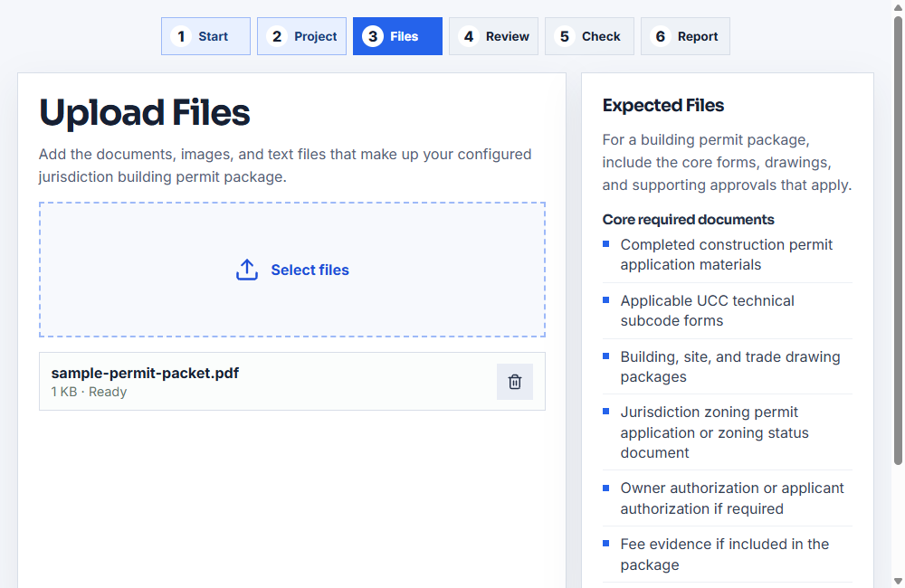Click the "1 KB · Ready" status text
This screenshot has height=588, width=905.
point(89,392)
